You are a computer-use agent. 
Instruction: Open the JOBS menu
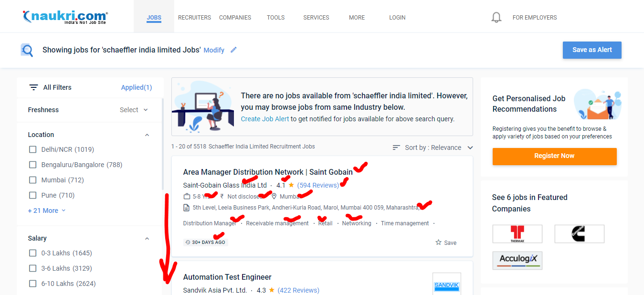pyautogui.click(x=154, y=18)
